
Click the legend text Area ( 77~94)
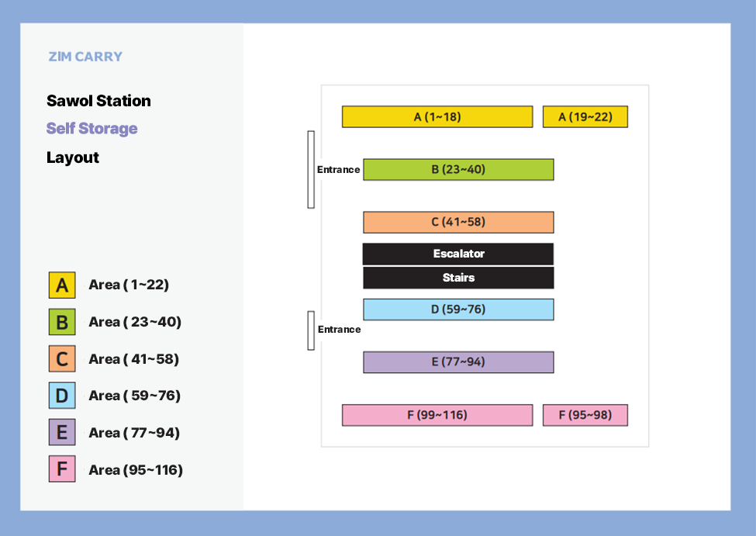pos(134,433)
